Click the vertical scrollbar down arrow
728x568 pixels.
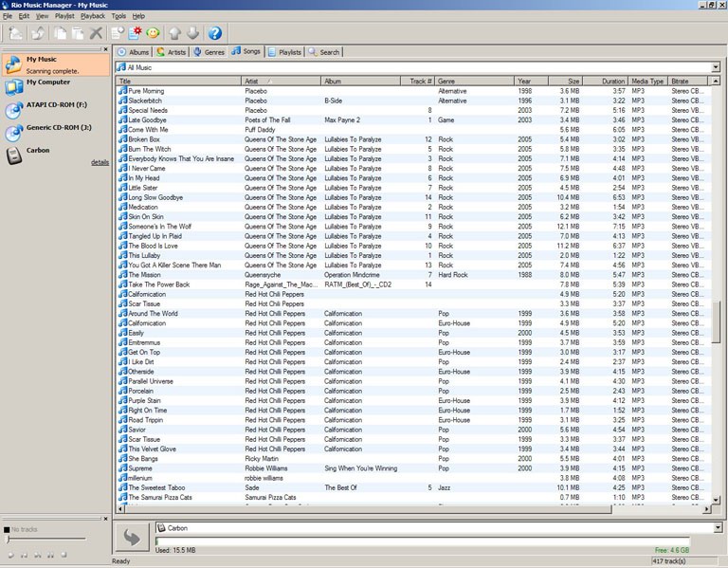coord(716,500)
